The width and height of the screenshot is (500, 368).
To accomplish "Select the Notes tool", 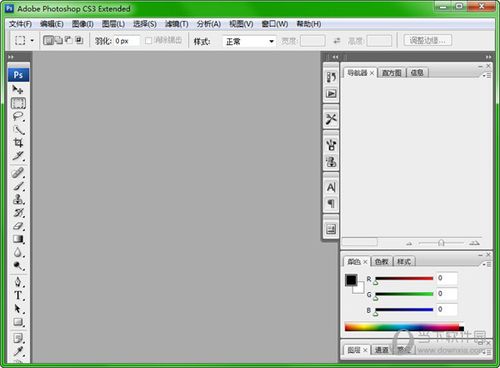I will 18,338.
